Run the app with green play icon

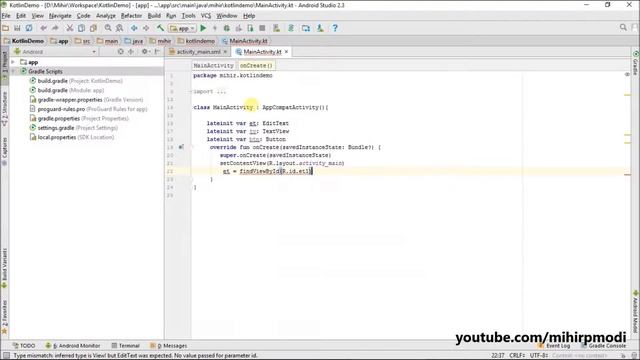[203, 28]
